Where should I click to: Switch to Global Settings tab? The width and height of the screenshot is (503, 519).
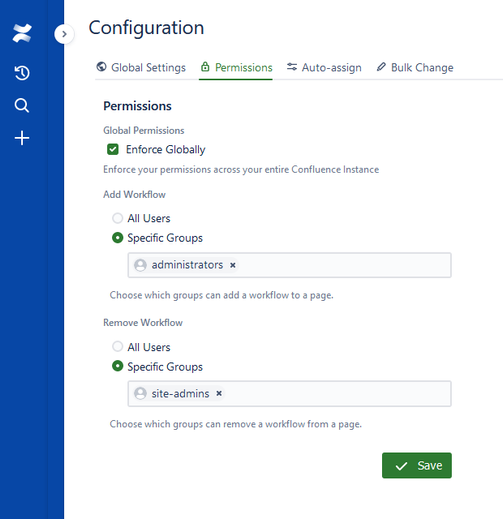(x=141, y=68)
